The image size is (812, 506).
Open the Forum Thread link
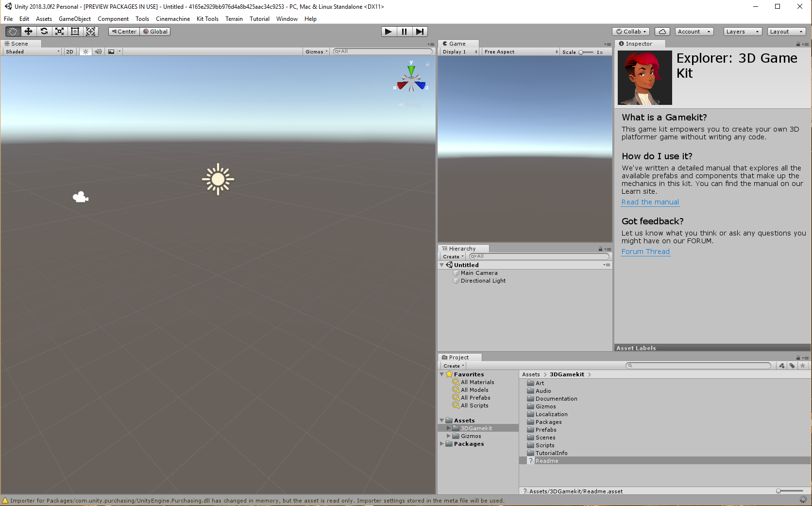645,252
